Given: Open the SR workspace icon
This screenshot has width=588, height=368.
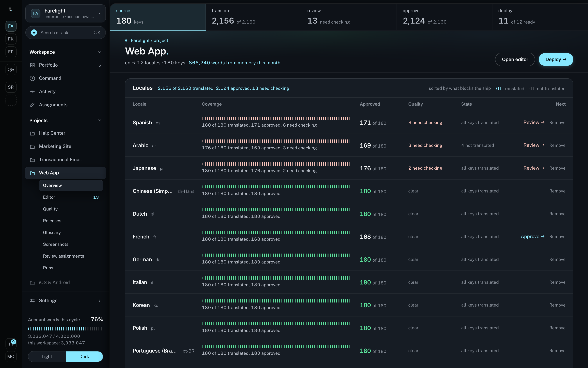Looking at the screenshot, I should (11, 87).
